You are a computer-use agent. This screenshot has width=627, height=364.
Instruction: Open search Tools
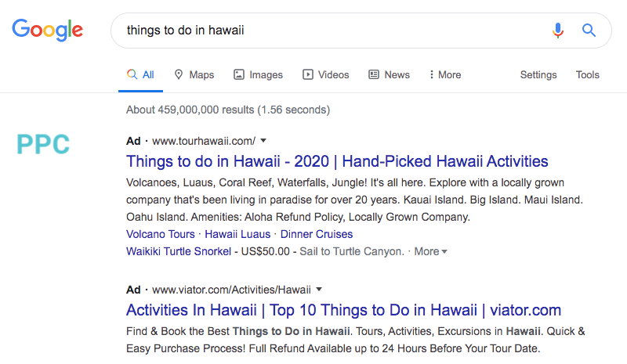587,74
